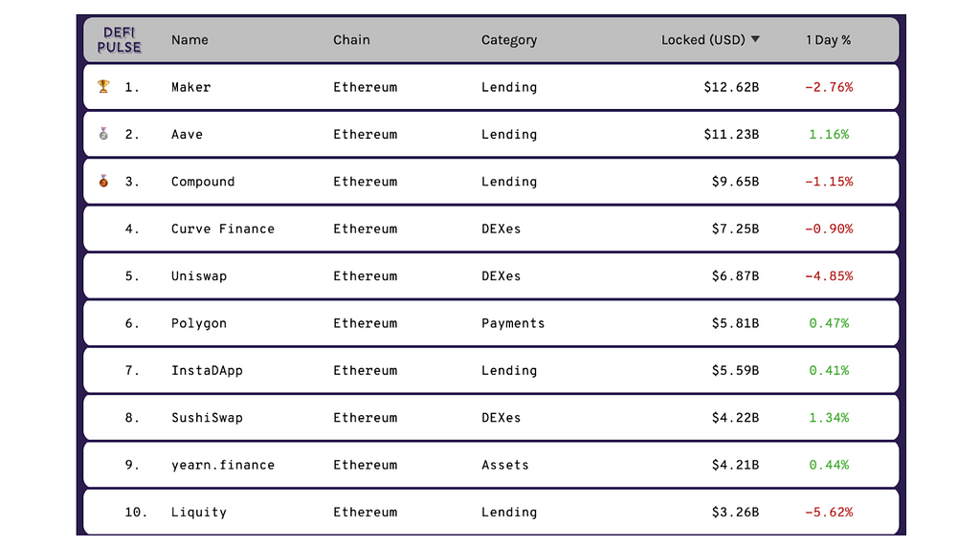Sort by the Chain column header
The image size is (980, 547).
coord(351,40)
